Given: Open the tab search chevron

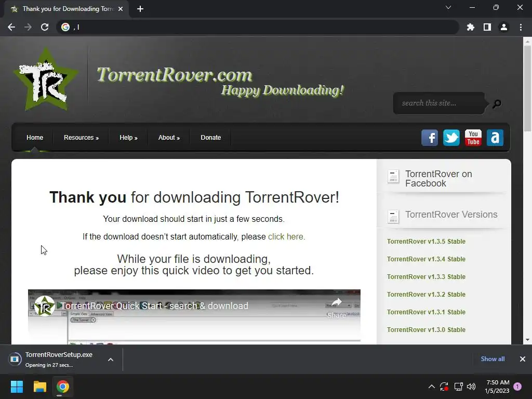Looking at the screenshot, I should [x=448, y=7].
